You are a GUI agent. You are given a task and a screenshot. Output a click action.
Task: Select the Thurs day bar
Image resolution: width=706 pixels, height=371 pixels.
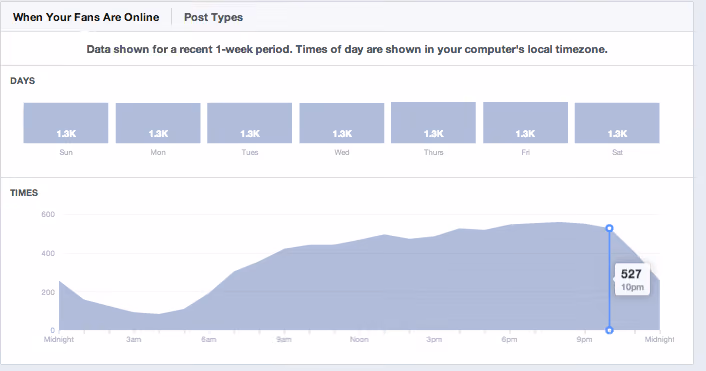[433, 122]
